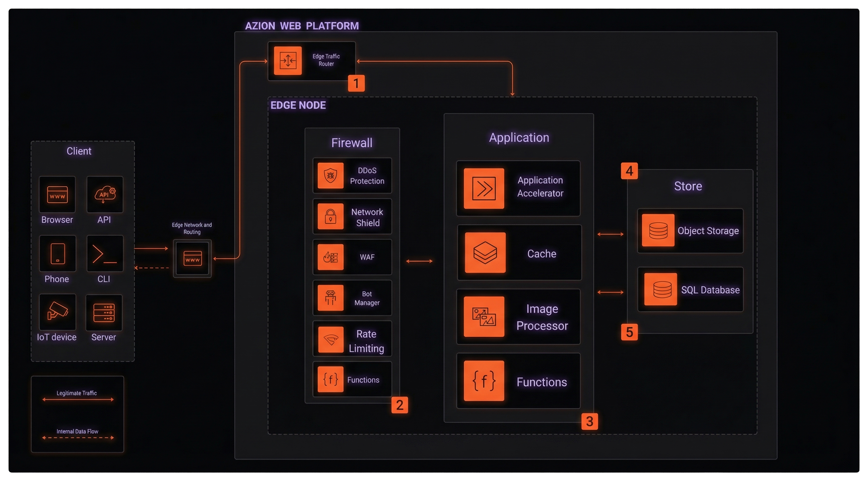Image resolution: width=868 pixels, height=484 pixels.
Task: Select the Network Shield padlock icon
Action: click(331, 216)
